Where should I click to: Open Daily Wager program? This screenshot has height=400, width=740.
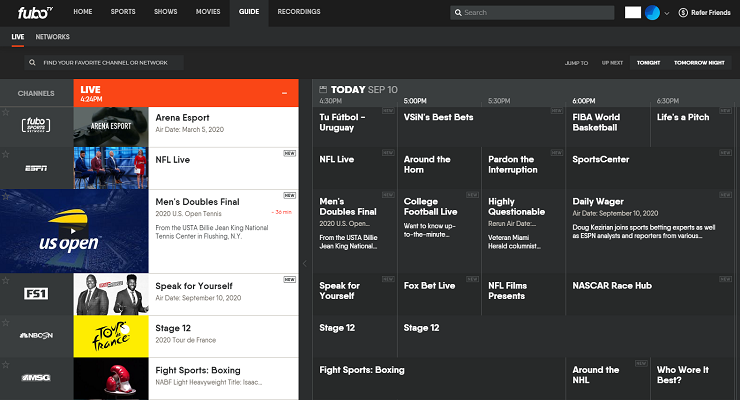[650, 231]
